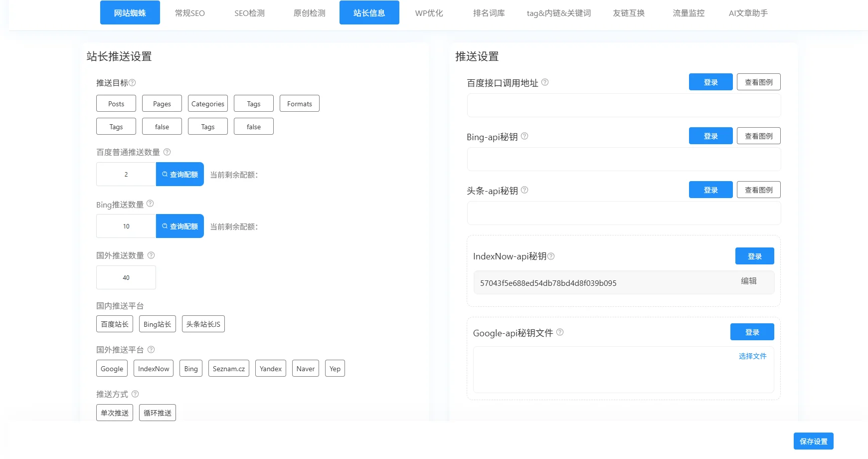Click help icon beside Bing推送数量

point(150,204)
